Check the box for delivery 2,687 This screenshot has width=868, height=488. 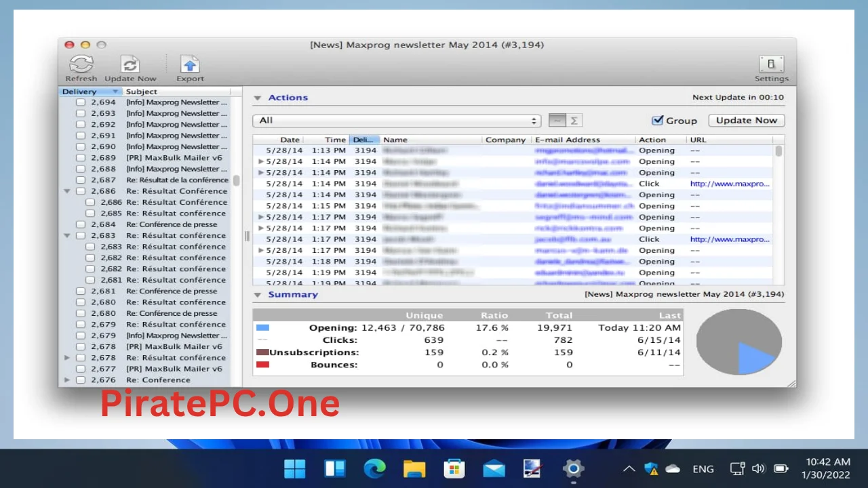(81, 180)
